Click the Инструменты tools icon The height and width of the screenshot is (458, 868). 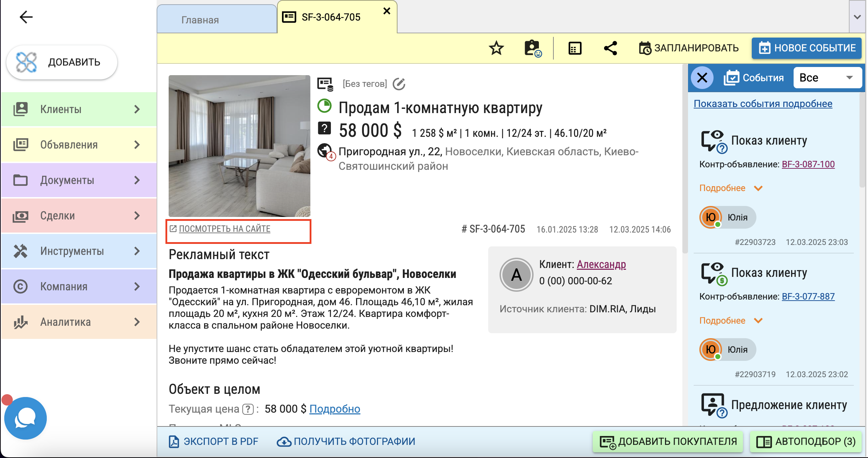point(21,251)
